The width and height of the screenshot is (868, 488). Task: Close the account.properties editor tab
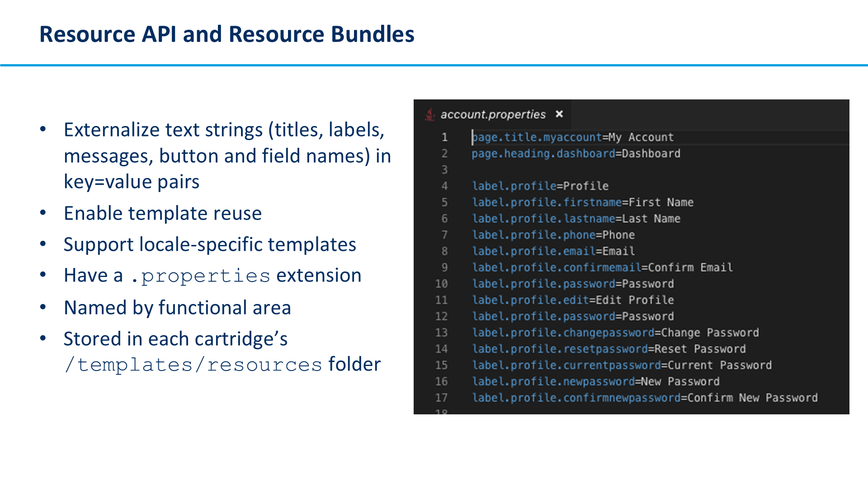pyautogui.click(x=559, y=114)
